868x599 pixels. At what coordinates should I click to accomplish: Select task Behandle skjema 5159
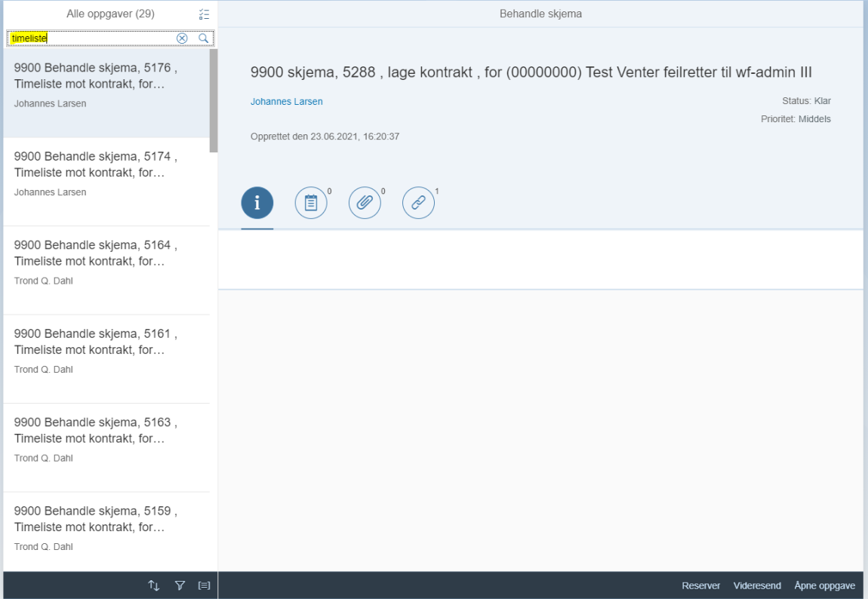point(106,532)
